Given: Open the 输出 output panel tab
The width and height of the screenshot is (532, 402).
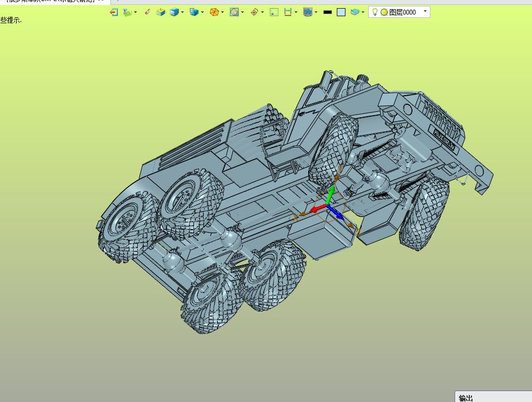Looking at the screenshot, I should (466, 398).
